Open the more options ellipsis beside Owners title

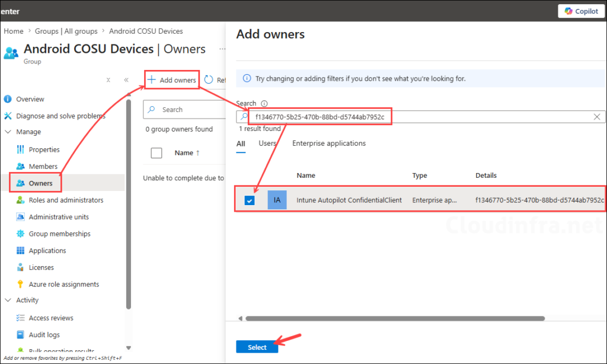pyautogui.click(x=222, y=49)
